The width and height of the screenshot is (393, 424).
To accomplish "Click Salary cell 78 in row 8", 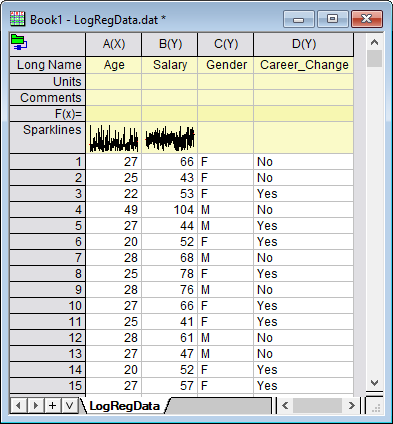I will (170, 274).
